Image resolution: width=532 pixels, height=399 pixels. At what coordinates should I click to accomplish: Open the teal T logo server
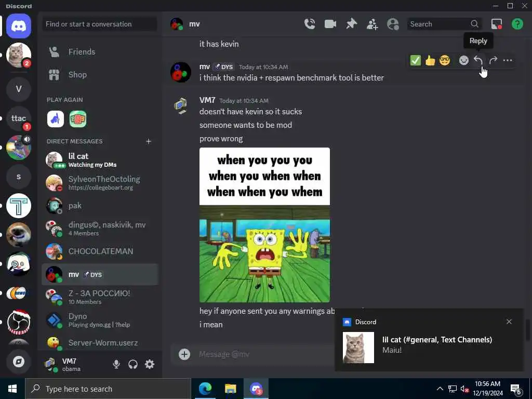19,206
